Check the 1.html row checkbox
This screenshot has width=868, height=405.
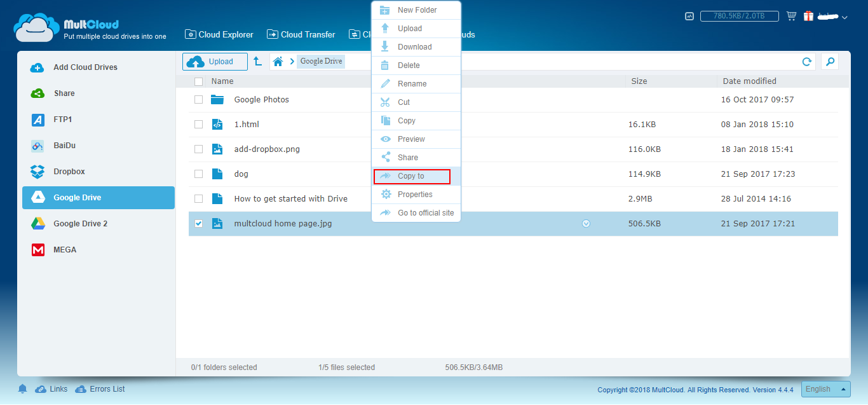click(x=198, y=124)
